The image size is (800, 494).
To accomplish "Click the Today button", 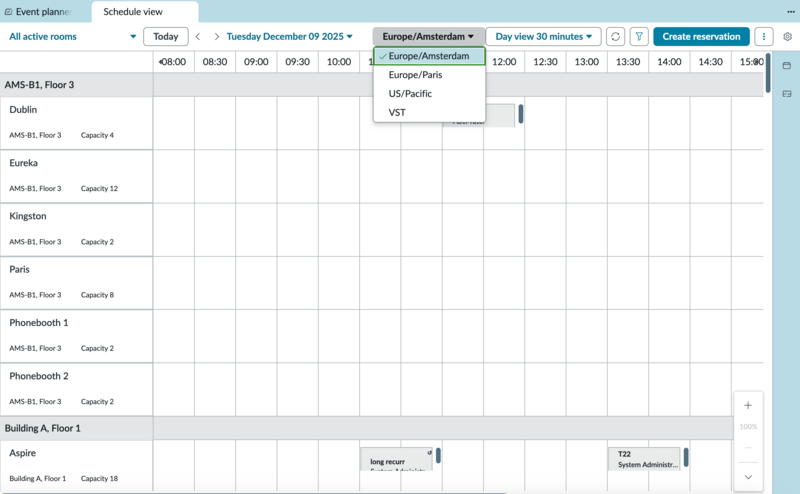I will [x=166, y=37].
